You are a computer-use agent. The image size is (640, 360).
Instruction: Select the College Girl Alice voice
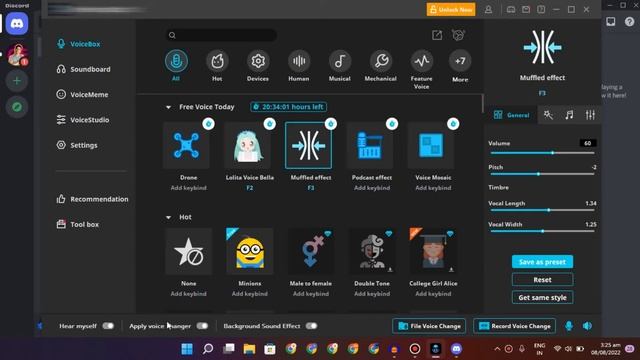pyautogui.click(x=433, y=251)
